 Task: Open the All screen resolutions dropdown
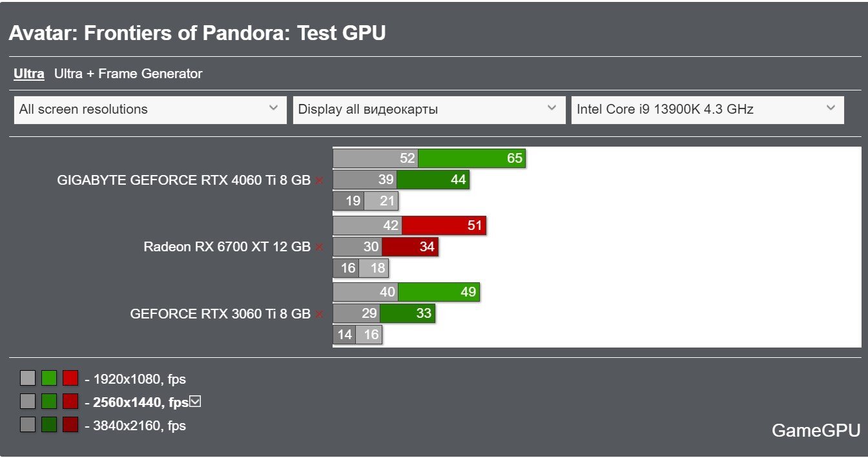[150, 109]
